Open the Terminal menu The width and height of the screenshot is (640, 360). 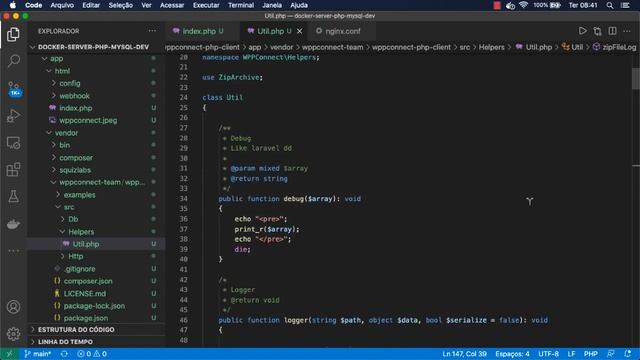[241, 5]
